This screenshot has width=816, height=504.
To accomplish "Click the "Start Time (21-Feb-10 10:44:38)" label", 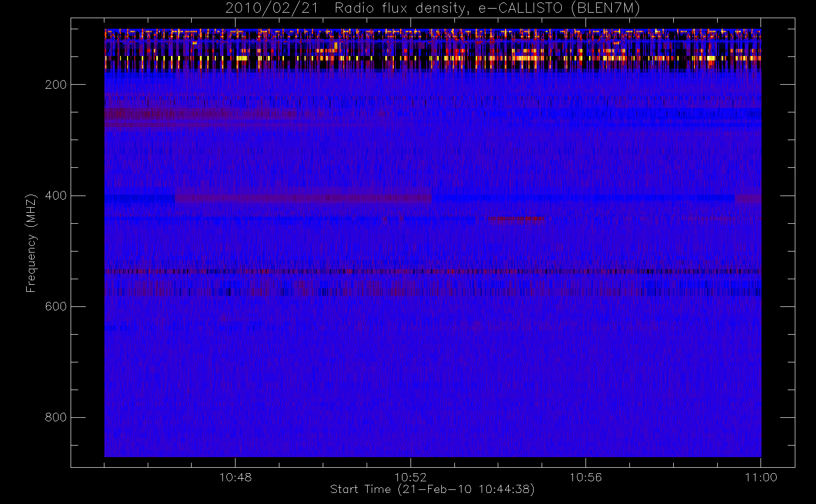I will (x=432, y=489).
